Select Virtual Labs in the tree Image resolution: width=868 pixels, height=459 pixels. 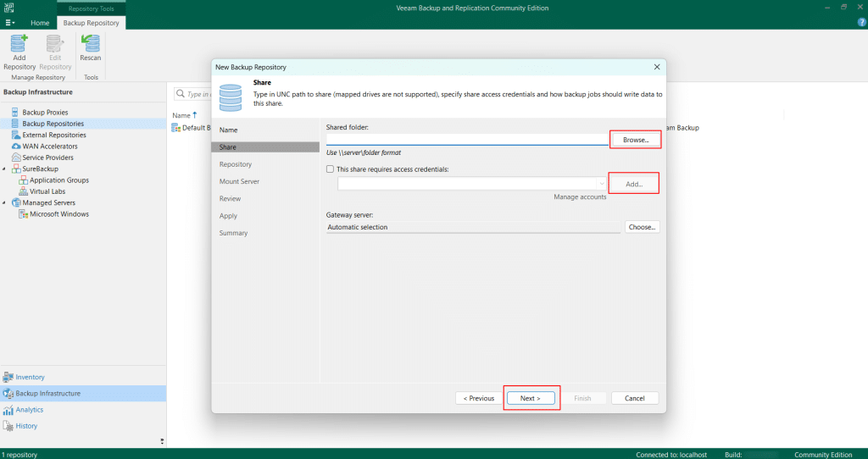click(47, 191)
